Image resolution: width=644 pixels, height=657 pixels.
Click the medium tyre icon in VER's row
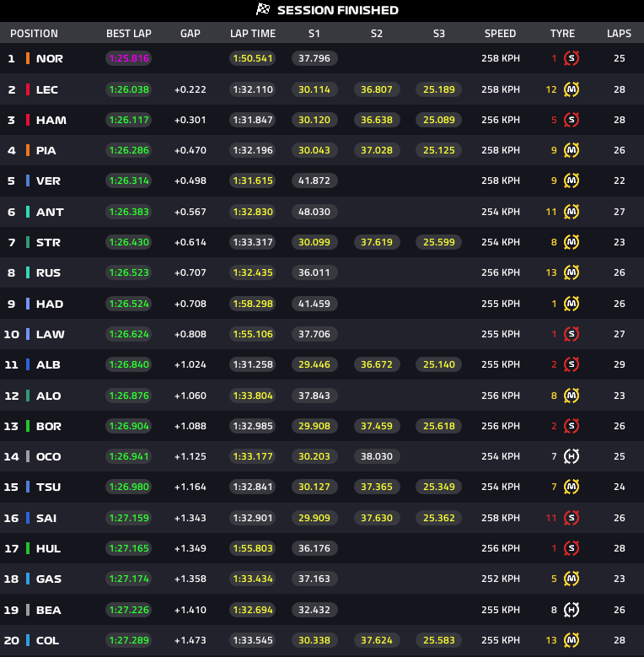pos(572,180)
